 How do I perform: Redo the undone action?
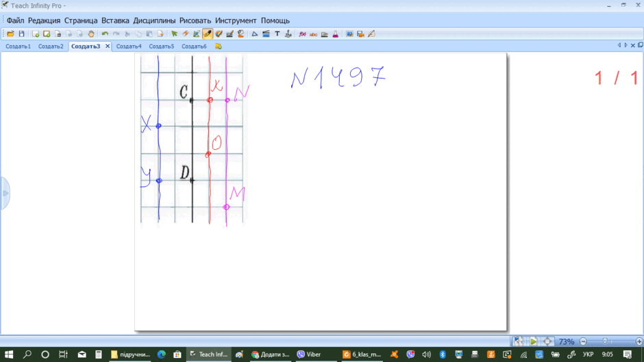point(116,34)
